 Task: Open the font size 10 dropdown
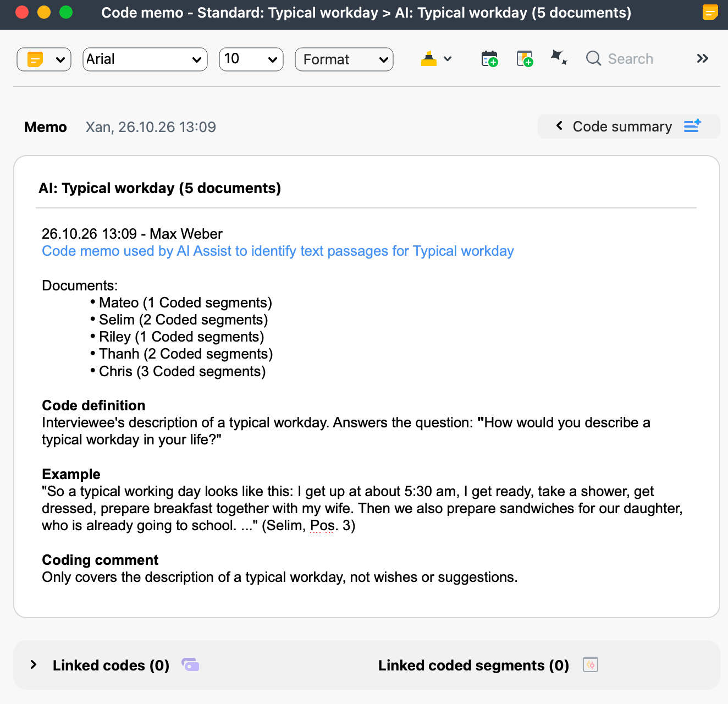251,59
